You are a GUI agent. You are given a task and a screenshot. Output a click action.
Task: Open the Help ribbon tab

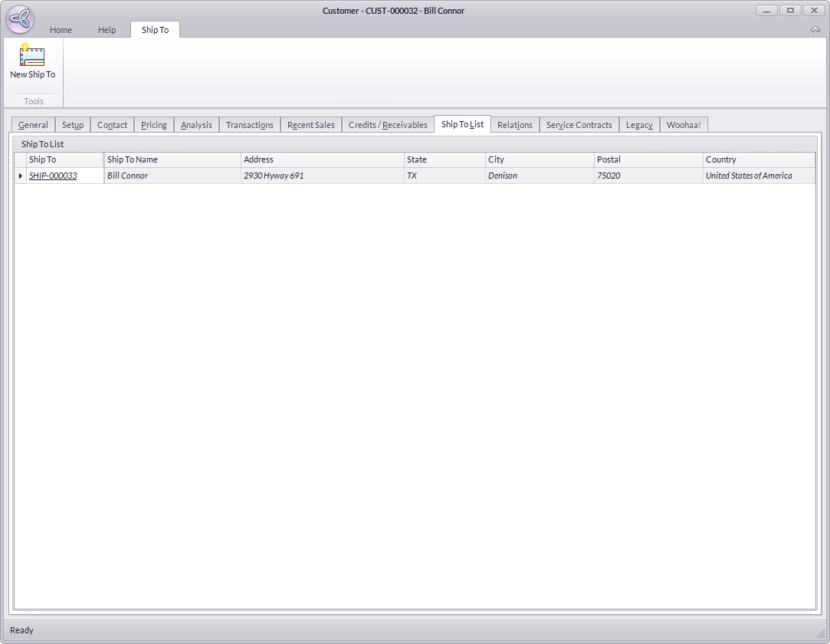tap(107, 30)
